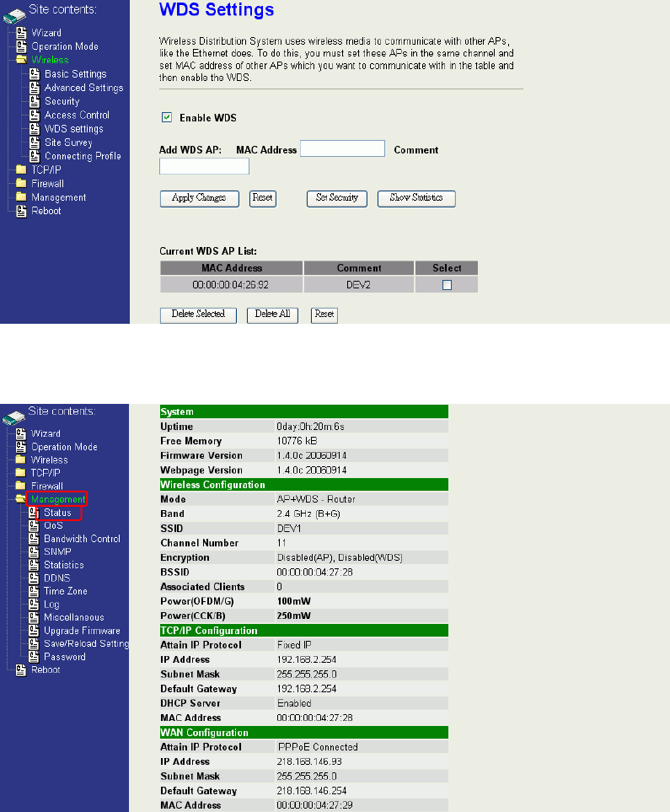This screenshot has height=812, width=670.
Task: Click the Statistics page icon
Action: pyautogui.click(x=34, y=565)
